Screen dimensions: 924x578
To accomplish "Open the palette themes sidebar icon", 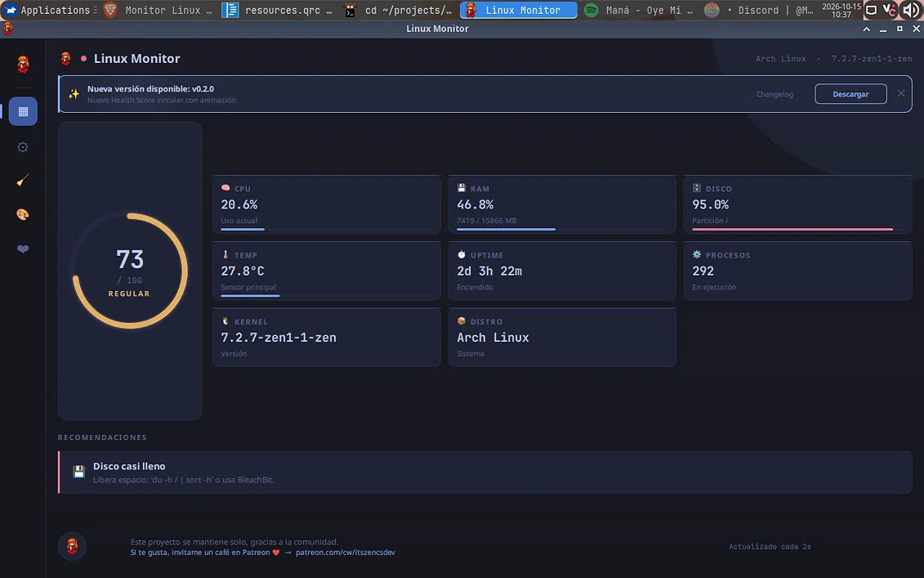I will click(23, 215).
